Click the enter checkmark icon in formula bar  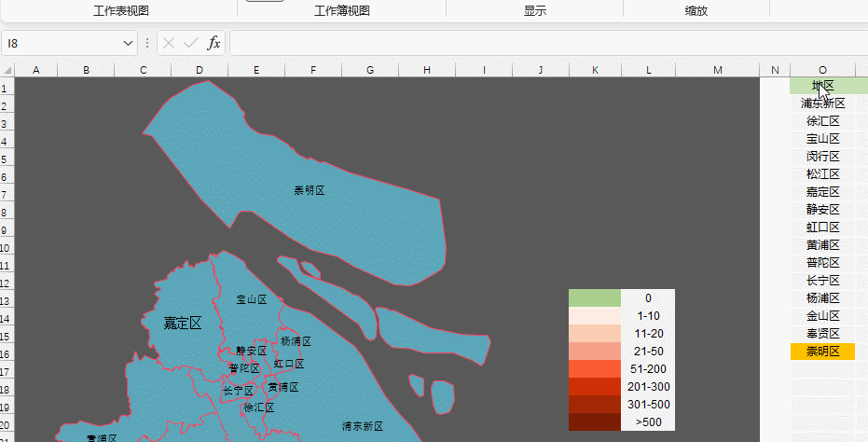(191, 43)
